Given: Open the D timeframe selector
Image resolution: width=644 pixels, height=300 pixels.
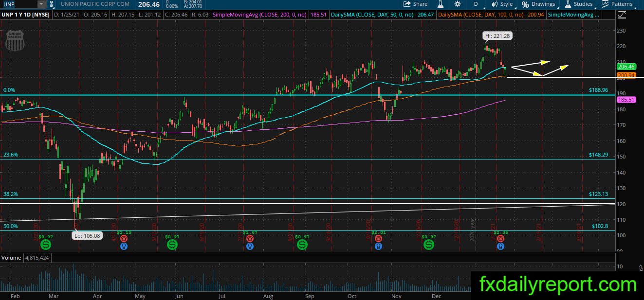Looking at the screenshot, I should point(476,4).
